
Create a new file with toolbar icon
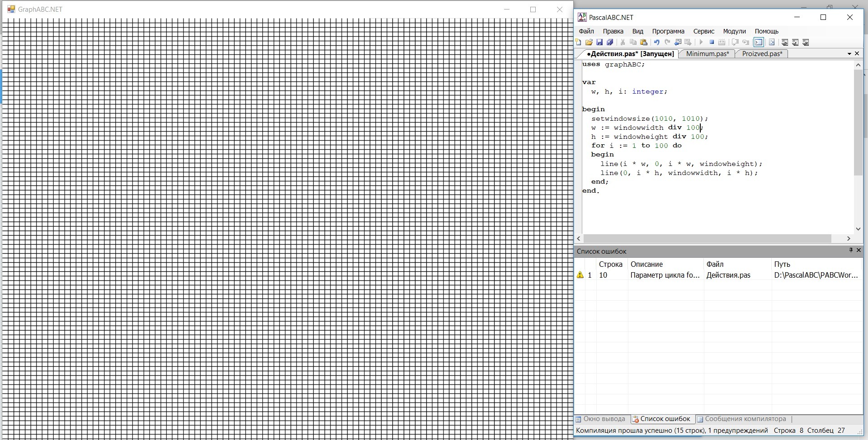[578, 43]
